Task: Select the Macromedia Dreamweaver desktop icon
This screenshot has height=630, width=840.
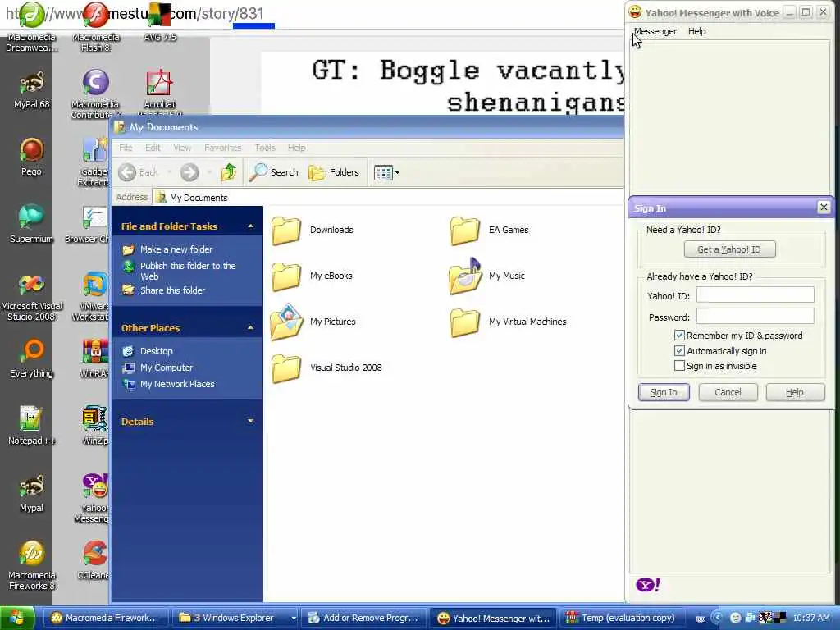Action: click(32, 27)
